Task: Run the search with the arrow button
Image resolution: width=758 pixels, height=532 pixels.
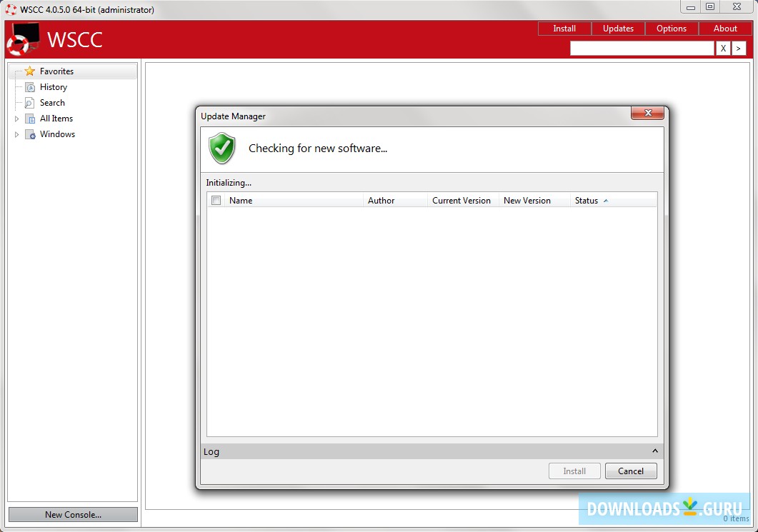Action: [x=738, y=48]
